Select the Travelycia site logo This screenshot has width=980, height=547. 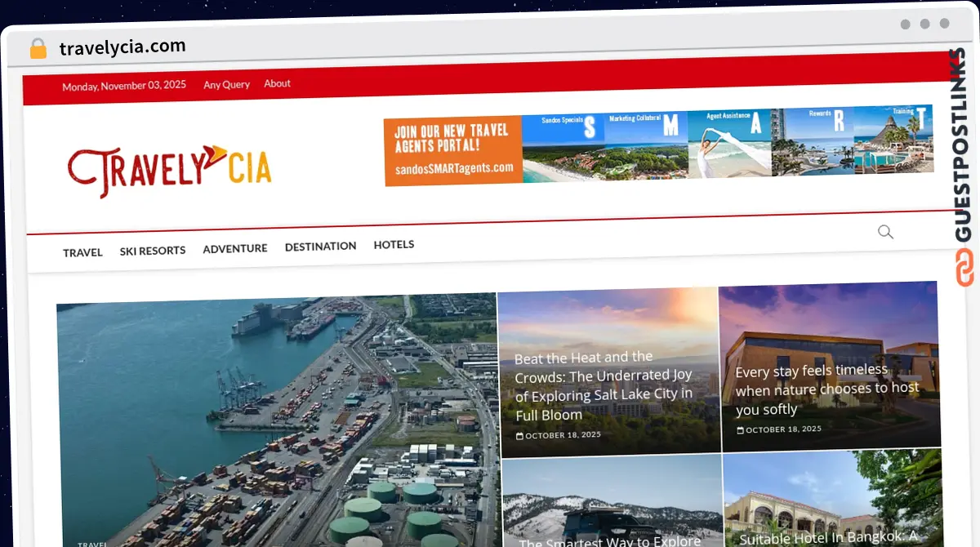(x=167, y=163)
